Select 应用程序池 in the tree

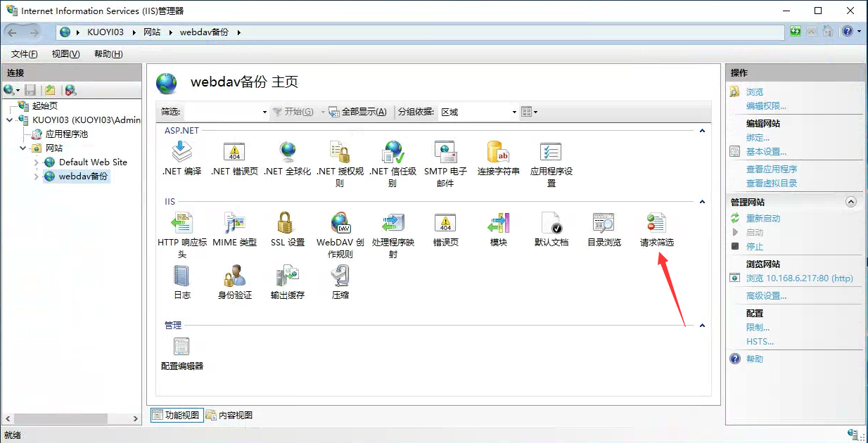tap(67, 134)
